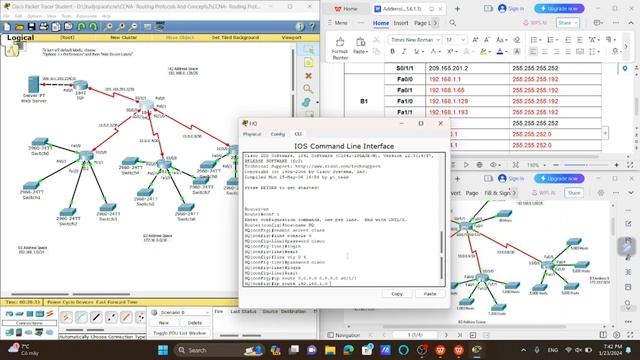Image resolution: width=640 pixels, height=360 pixels.
Task: Click the Bold button in WPS ribbon
Action: point(392,51)
